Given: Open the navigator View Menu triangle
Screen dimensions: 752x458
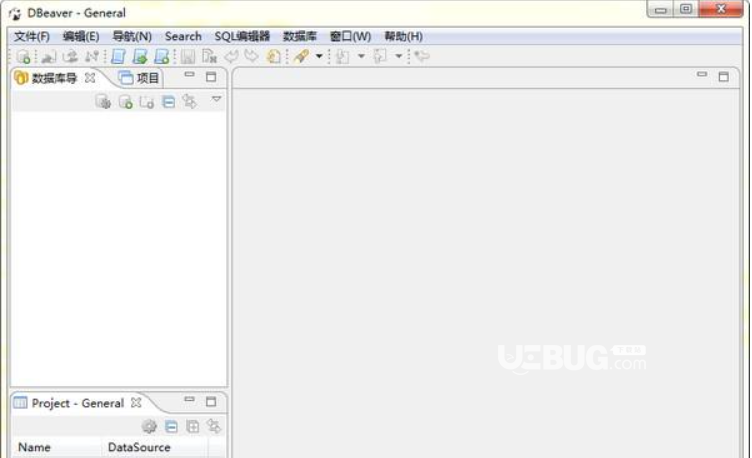Looking at the screenshot, I should click(217, 99).
